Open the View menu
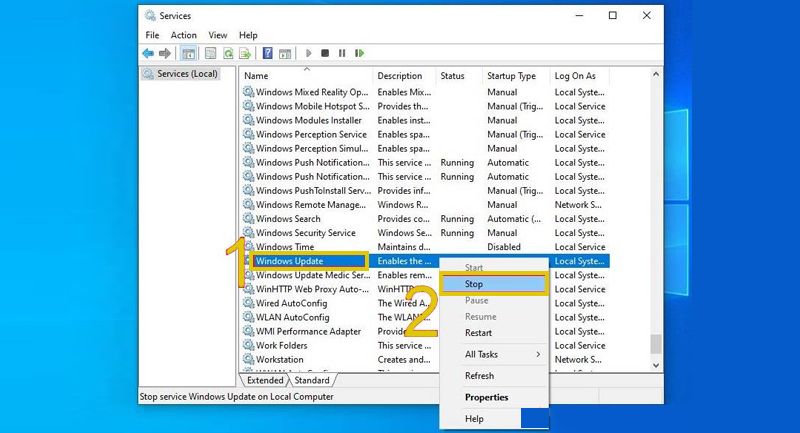800x433 pixels. 217,35
